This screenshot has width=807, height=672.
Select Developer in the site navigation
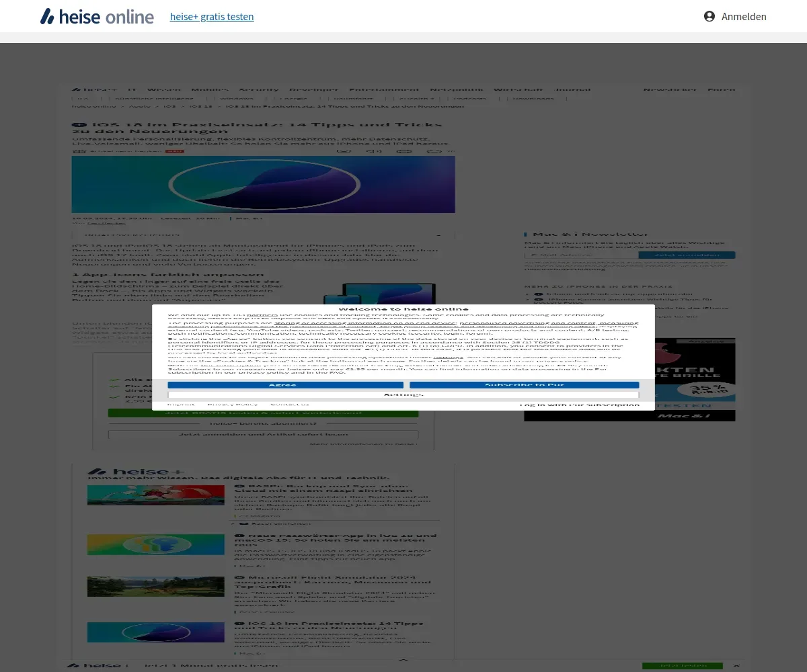click(x=313, y=89)
